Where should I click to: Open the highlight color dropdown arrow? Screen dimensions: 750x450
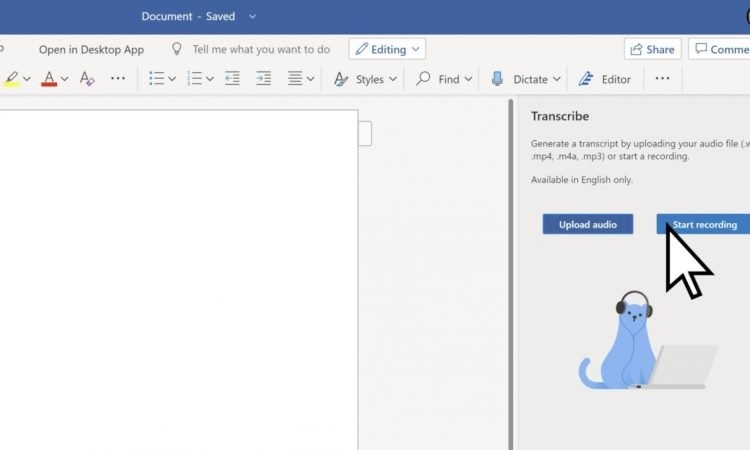click(x=27, y=79)
